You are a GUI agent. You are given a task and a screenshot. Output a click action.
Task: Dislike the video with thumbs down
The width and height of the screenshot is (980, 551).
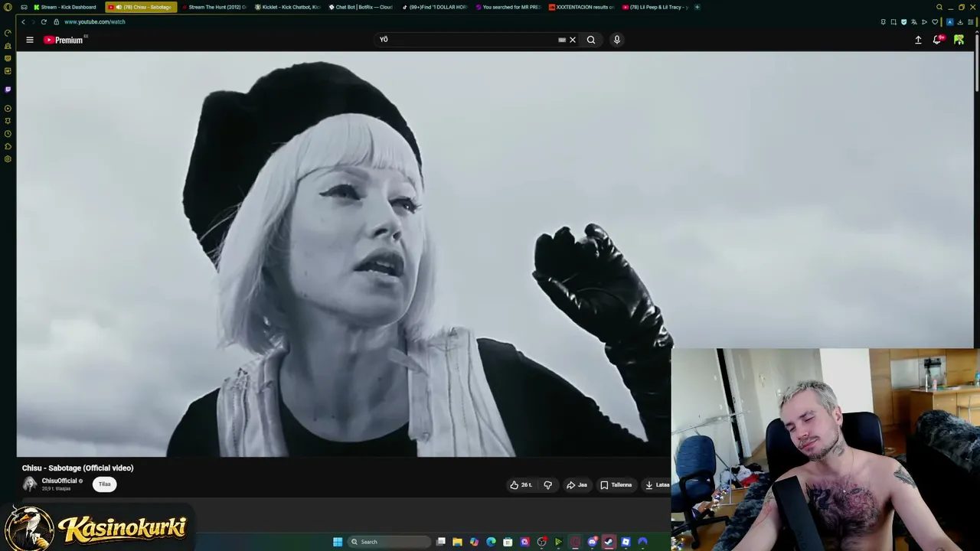pos(547,484)
